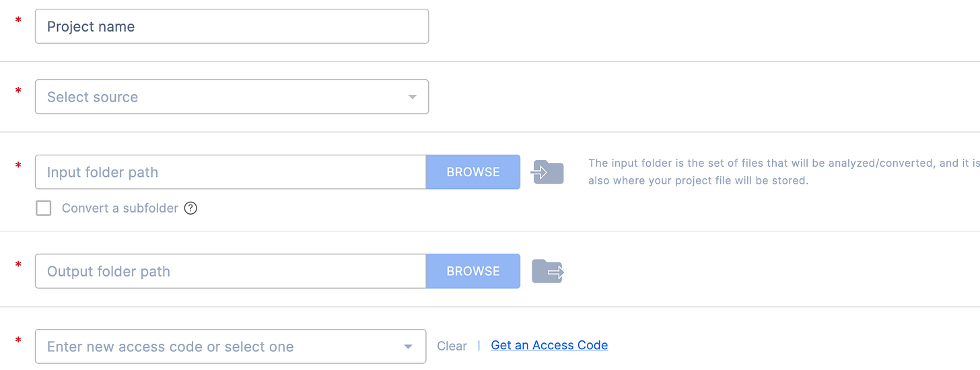Click Browse for the output folder
This screenshot has width=980, height=370.
(473, 271)
